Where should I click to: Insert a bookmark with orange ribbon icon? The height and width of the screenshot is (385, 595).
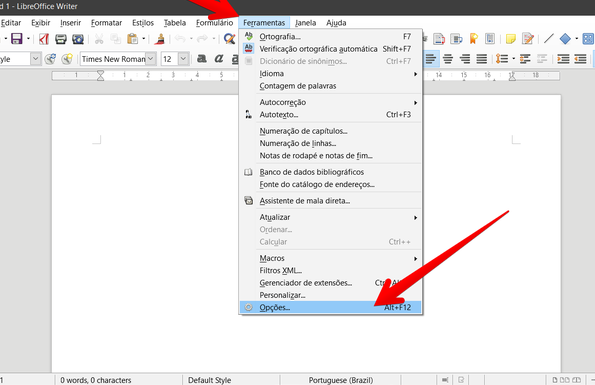point(474,39)
